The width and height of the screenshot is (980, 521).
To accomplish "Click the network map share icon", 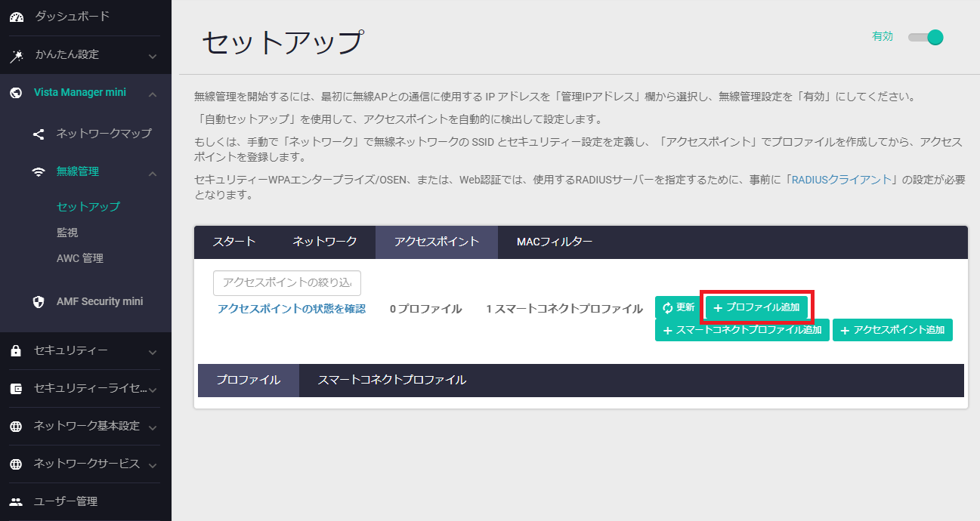I will click(39, 134).
